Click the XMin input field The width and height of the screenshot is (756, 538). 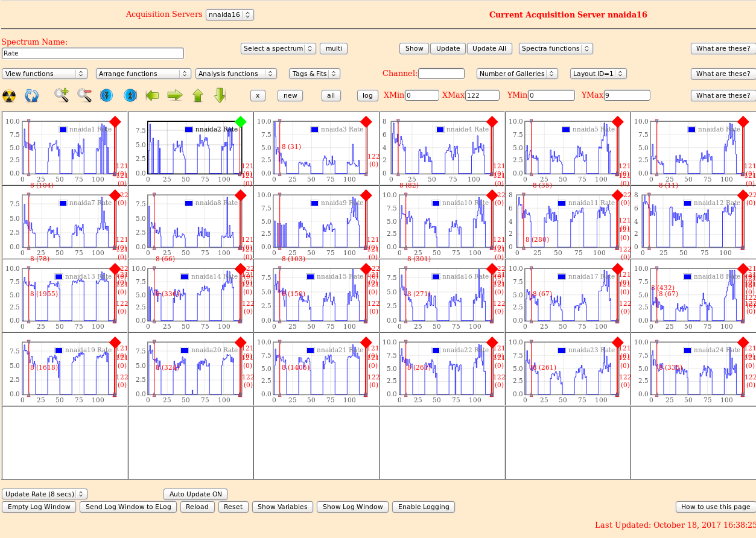[422, 95]
